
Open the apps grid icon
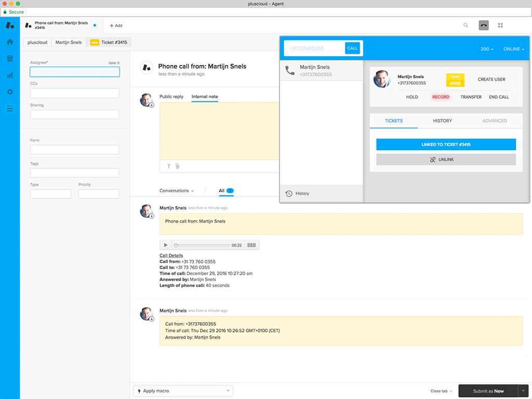pyautogui.click(x=500, y=25)
